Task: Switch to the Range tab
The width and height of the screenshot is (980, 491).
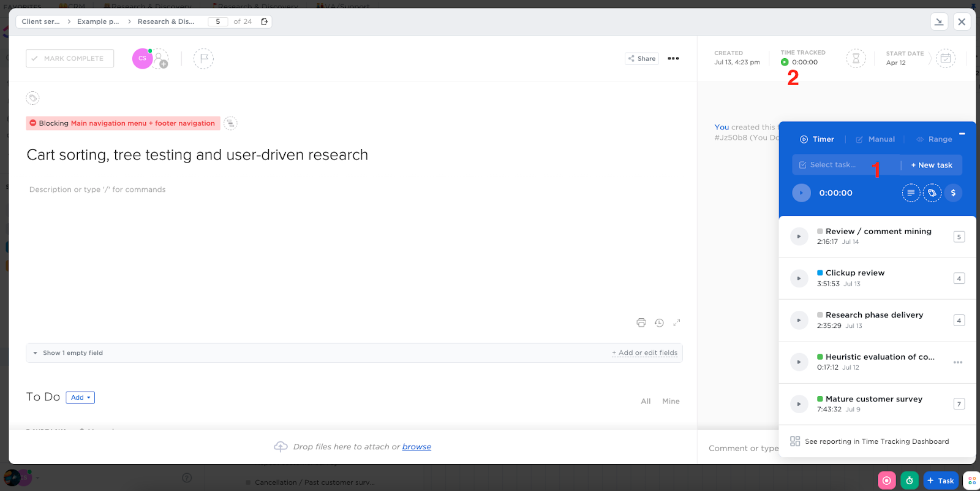Action: pos(934,139)
